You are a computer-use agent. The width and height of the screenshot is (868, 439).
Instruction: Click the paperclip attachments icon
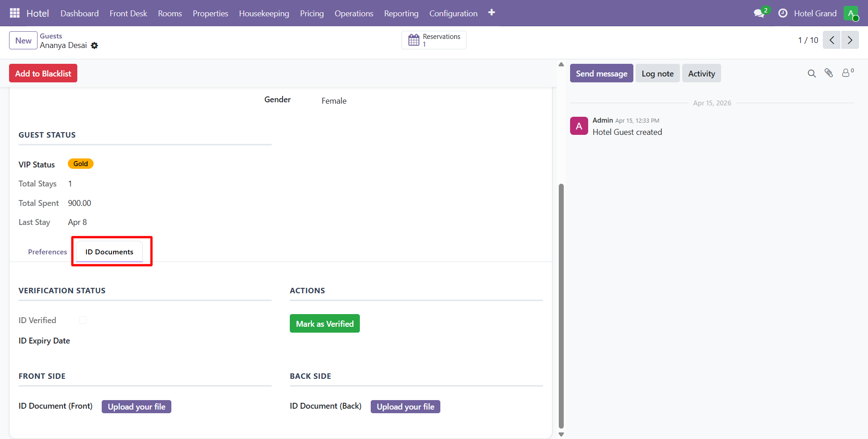click(829, 73)
